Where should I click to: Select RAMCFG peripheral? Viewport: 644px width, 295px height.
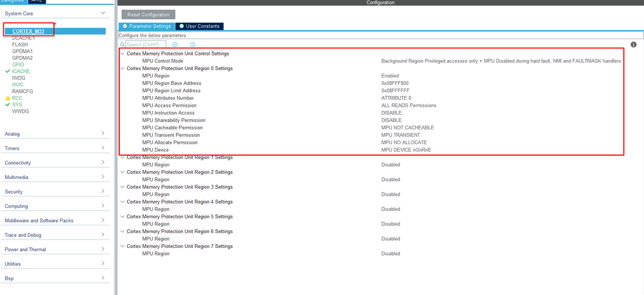pos(23,91)
